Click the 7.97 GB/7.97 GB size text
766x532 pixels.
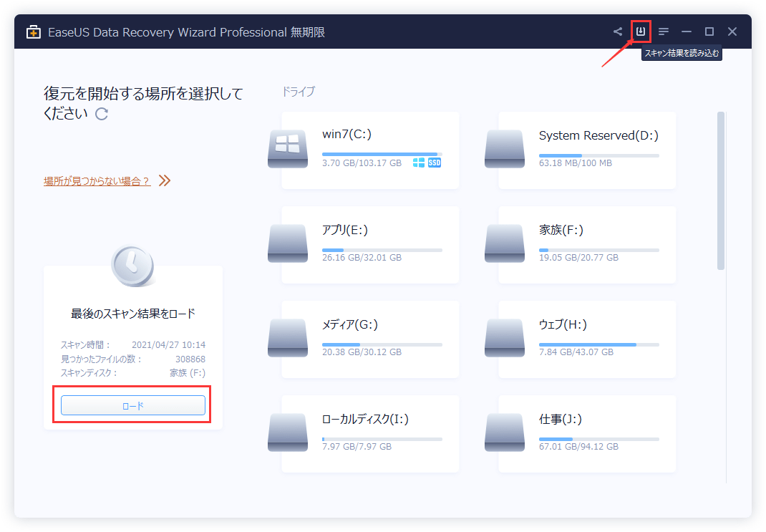point(357,447)
